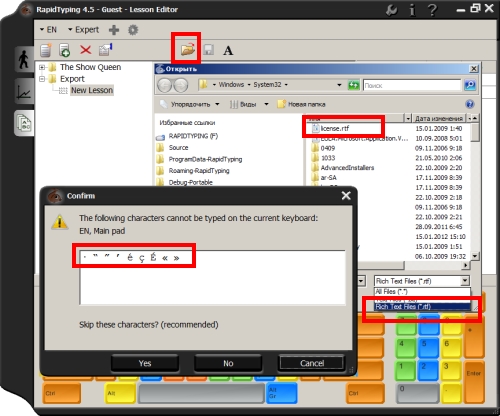Click the new lesson document icon
Image resolution: width=500 pixels, height=416 pixels.
tap(46, 50)
